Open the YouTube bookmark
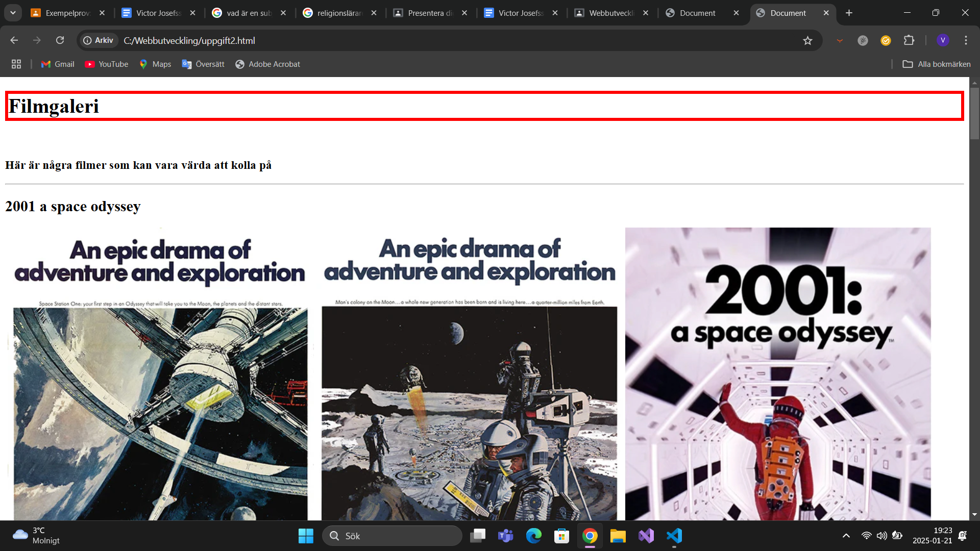Image resolution: width=980 pixels, height=551 pixels. 106,64
